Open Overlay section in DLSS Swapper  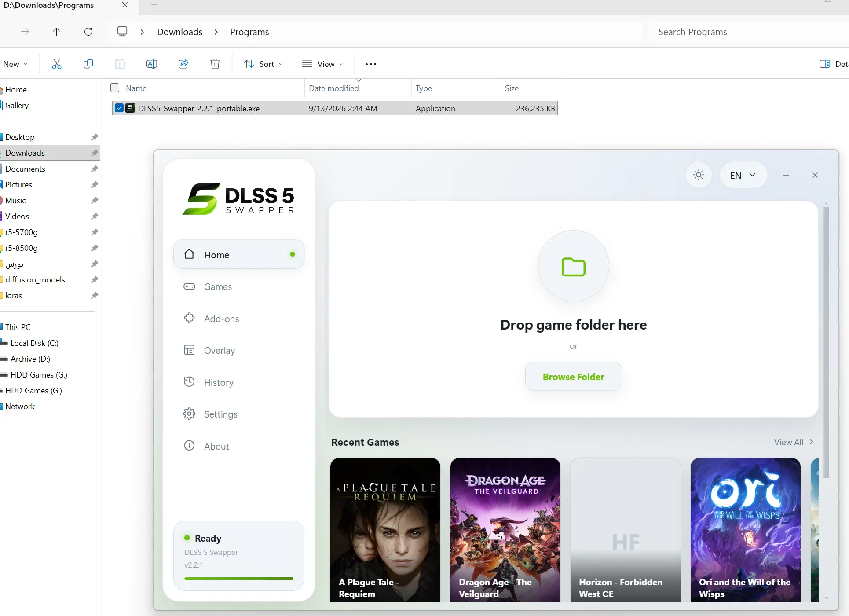(239, 351)
